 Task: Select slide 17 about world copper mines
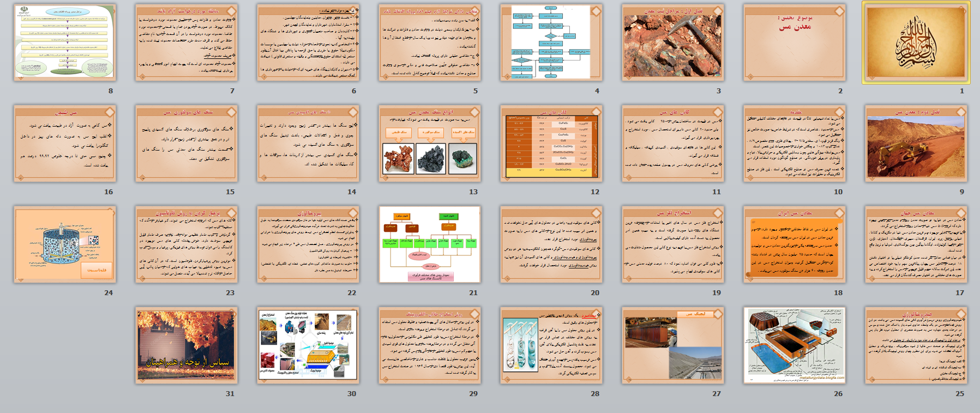click(916, 244)
